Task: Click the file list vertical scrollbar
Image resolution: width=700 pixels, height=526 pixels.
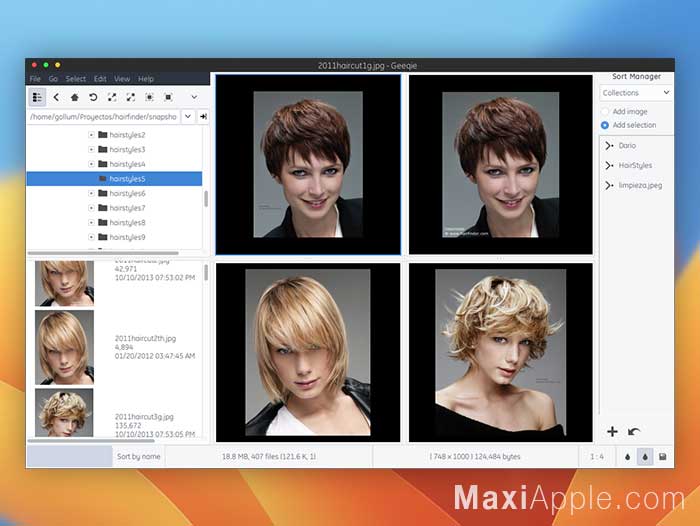Action: (206, 272)
